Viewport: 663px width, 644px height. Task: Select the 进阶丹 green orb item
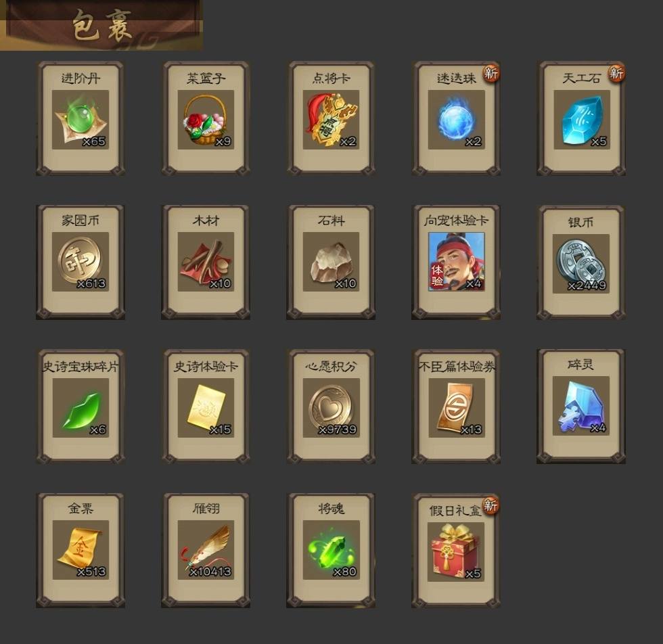tap(81, 119)
